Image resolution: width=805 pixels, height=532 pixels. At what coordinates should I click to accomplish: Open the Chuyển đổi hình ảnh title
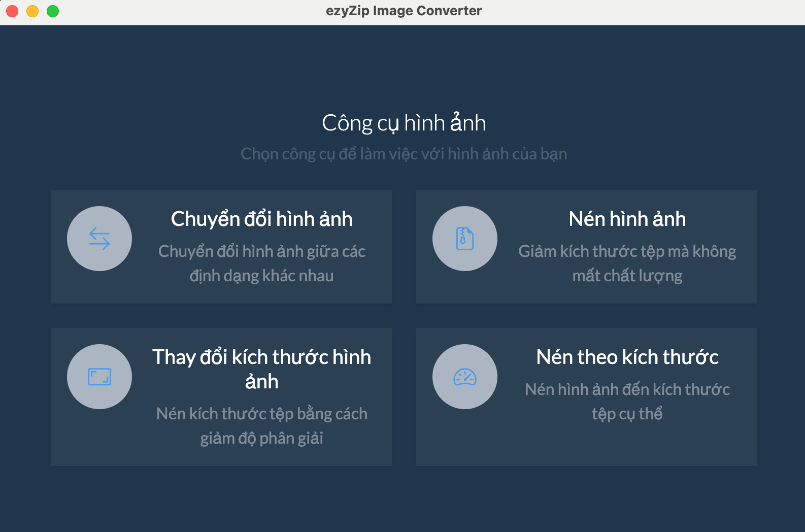point(261,219)
